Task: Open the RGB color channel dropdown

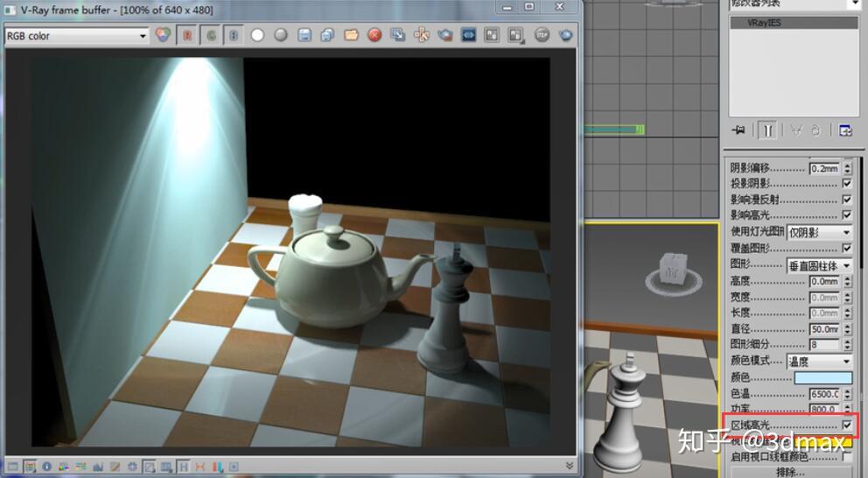Action: click(77, 36)
